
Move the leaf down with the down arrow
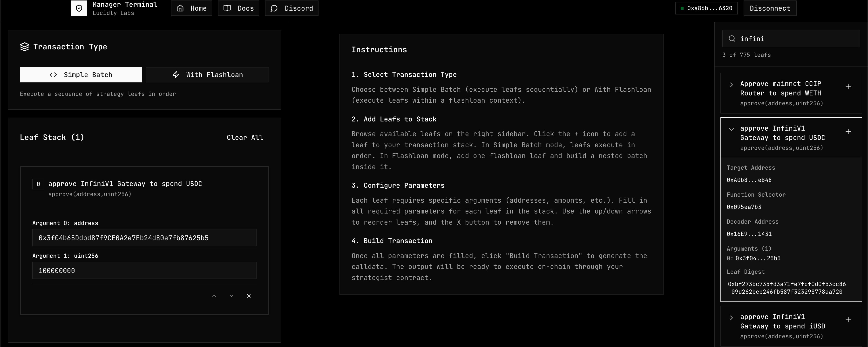[x=231, y=296]
